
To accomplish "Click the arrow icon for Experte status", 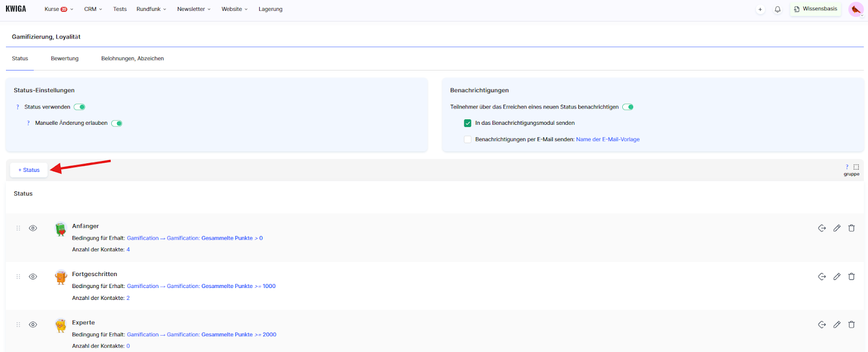I will click(822, 324).
